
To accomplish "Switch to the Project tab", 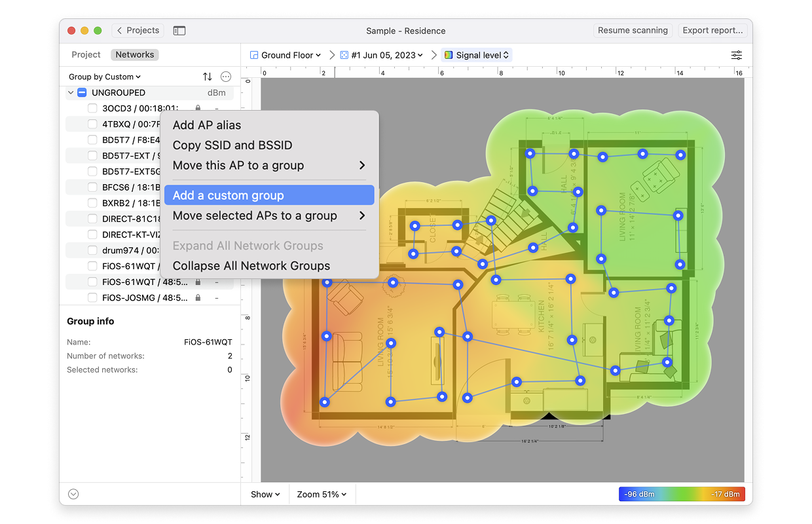I will [86, 55].
